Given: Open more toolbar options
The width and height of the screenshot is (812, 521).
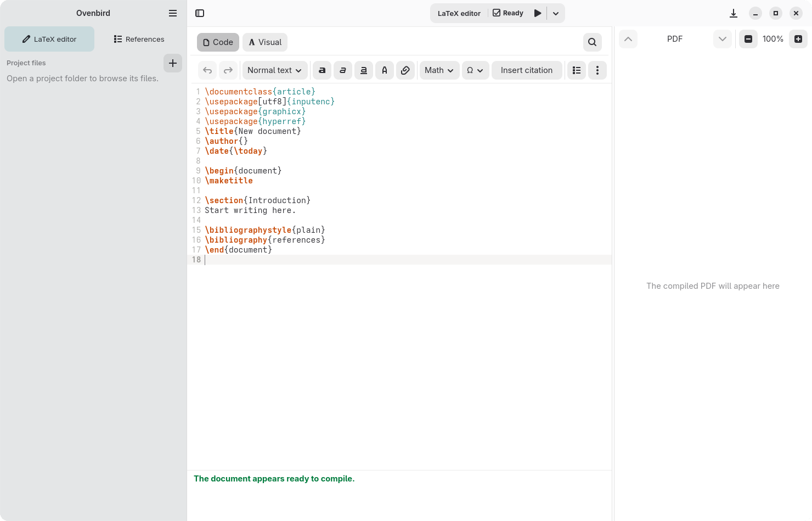Looking at the screenshot, I should [597, 70].
